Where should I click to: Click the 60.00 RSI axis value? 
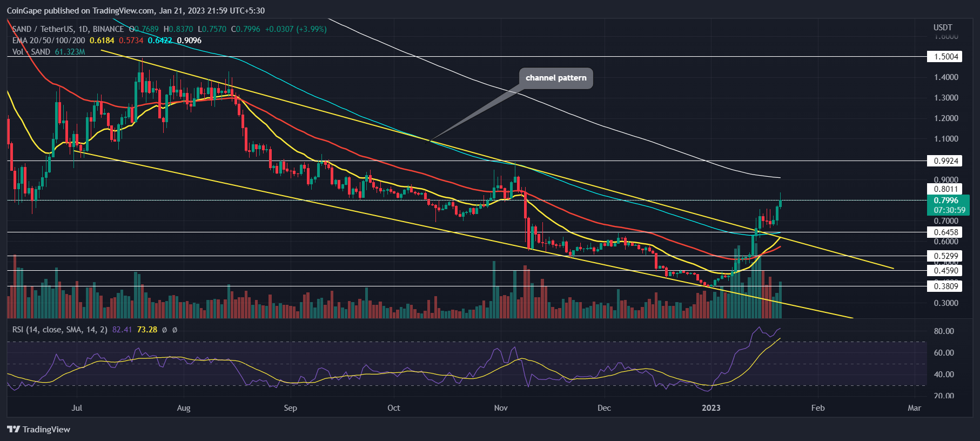click(x=944, y=353)
